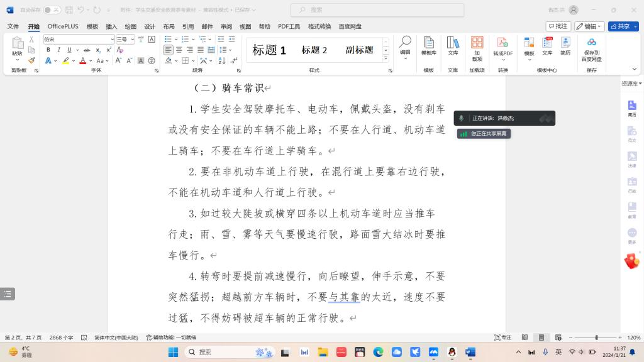The image size is (644, 362).
Task: Click the 共享 share button
Action: point(623,26)
